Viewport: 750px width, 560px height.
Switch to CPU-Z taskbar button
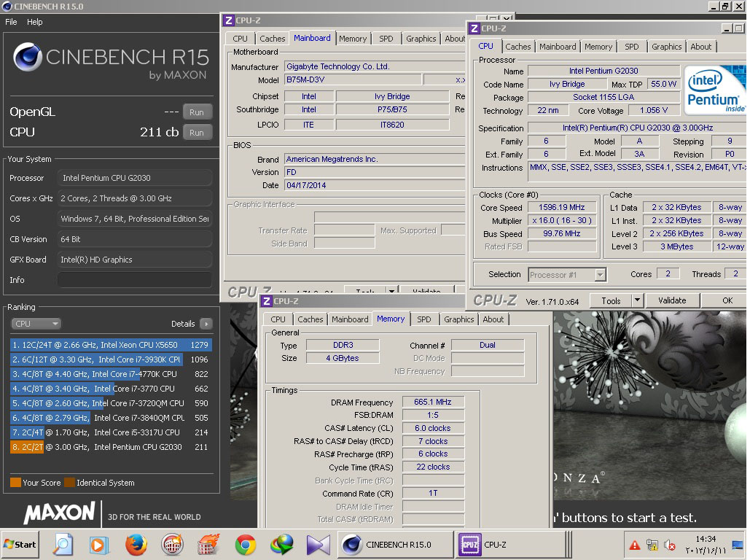[510, 545]
